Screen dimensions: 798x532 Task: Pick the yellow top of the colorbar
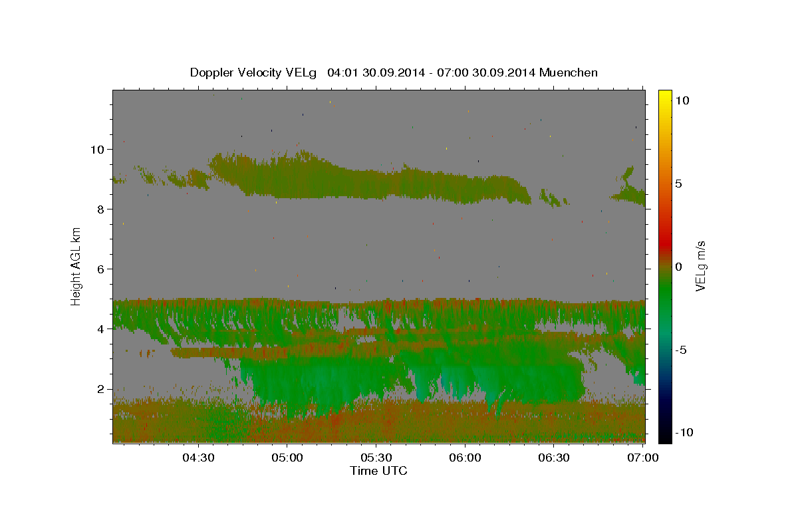point(664,96)
